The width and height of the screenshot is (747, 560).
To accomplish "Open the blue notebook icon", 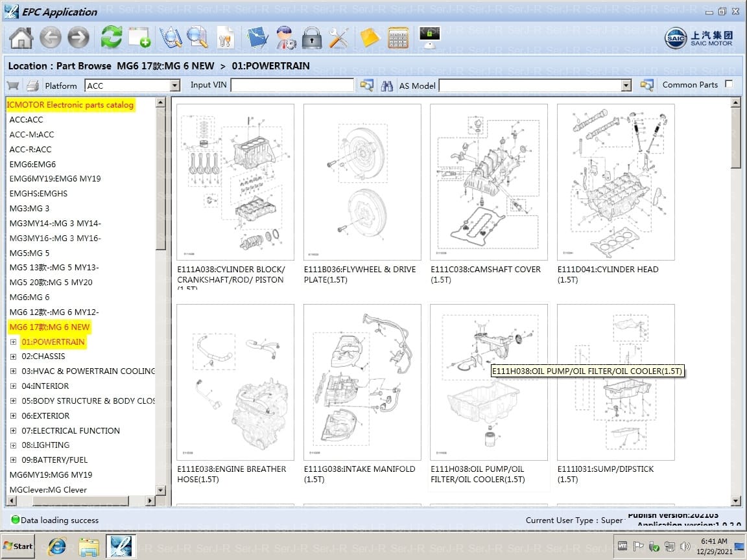I will pos(257,38).
